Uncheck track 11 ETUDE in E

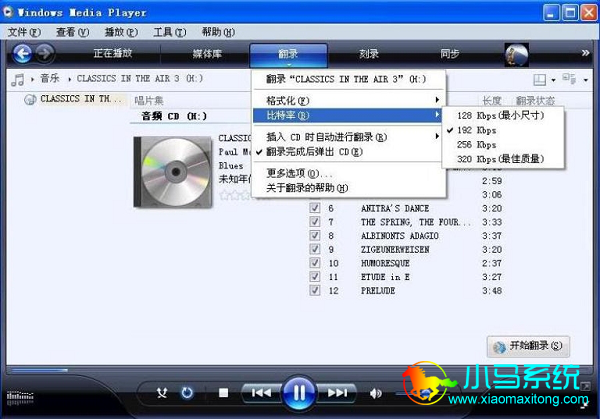point(315,277)
